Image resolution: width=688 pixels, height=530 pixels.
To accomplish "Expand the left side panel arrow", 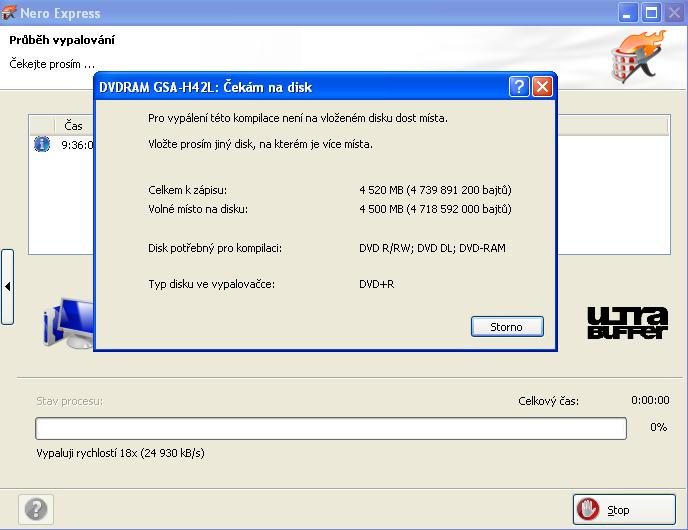I will point(7,287).
